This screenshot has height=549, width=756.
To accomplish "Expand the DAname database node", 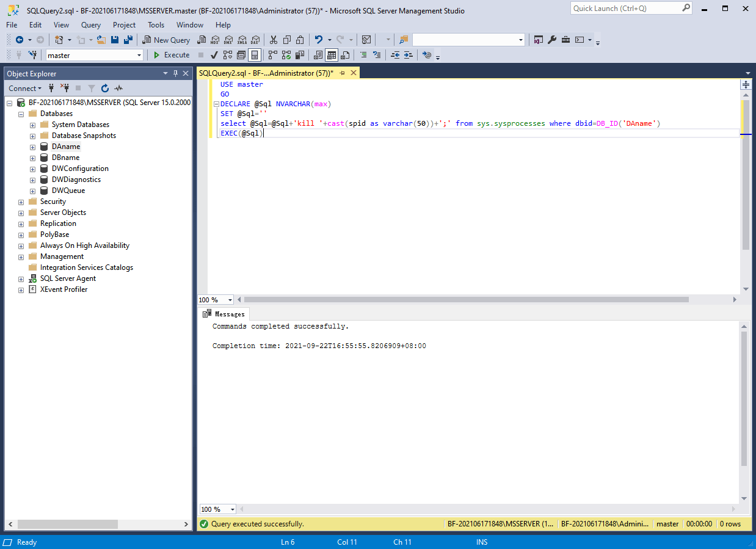I will click(x=32, y=147).
